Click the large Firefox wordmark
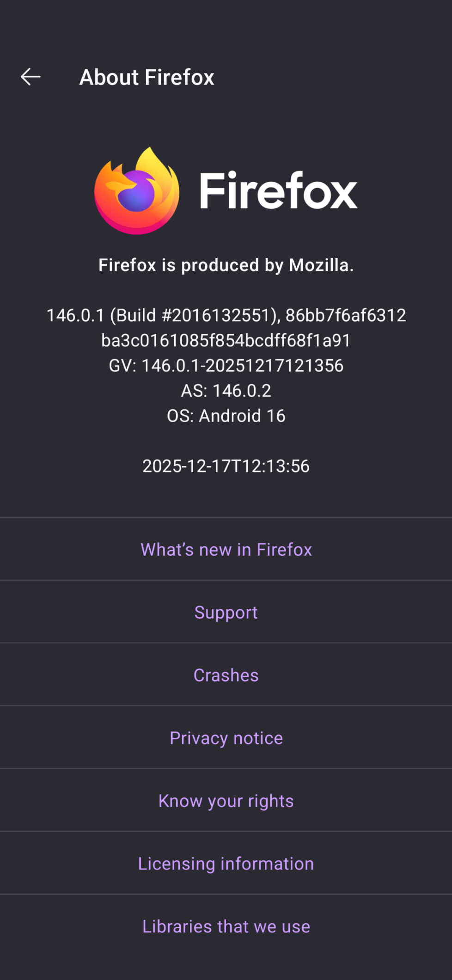The image size is (452, 980). [x=278, y=190]
